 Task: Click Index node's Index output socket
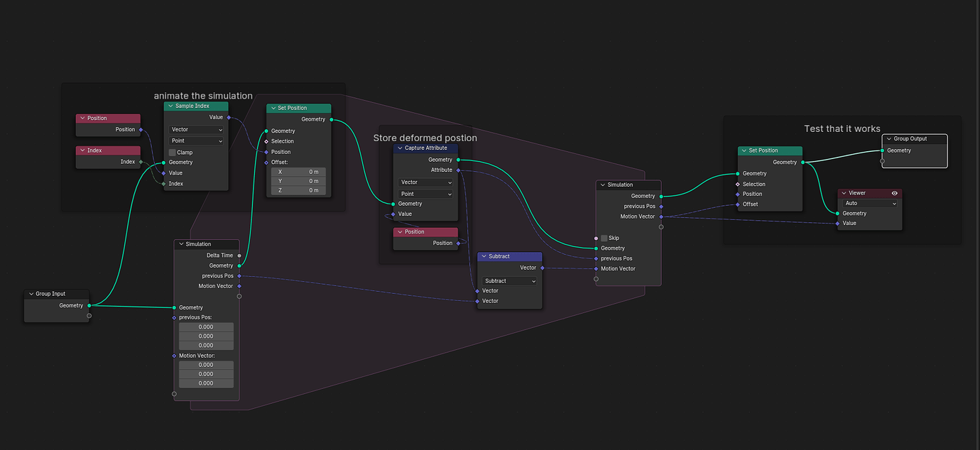141,162
